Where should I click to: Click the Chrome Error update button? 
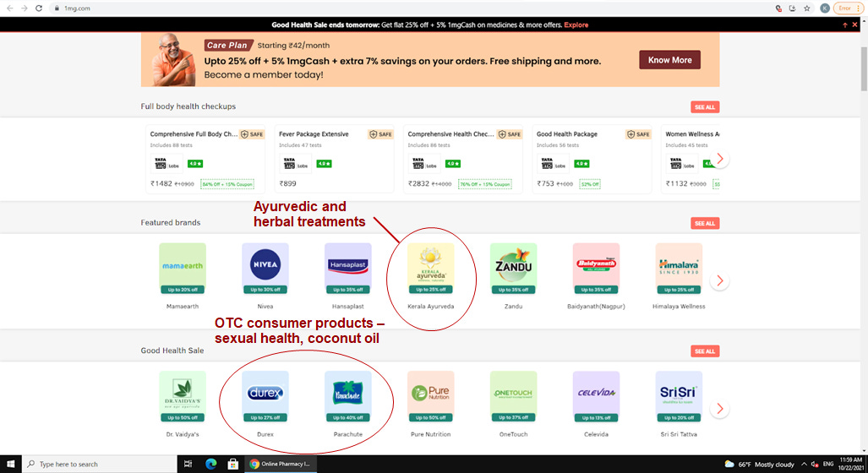click(x=848, y=8)
